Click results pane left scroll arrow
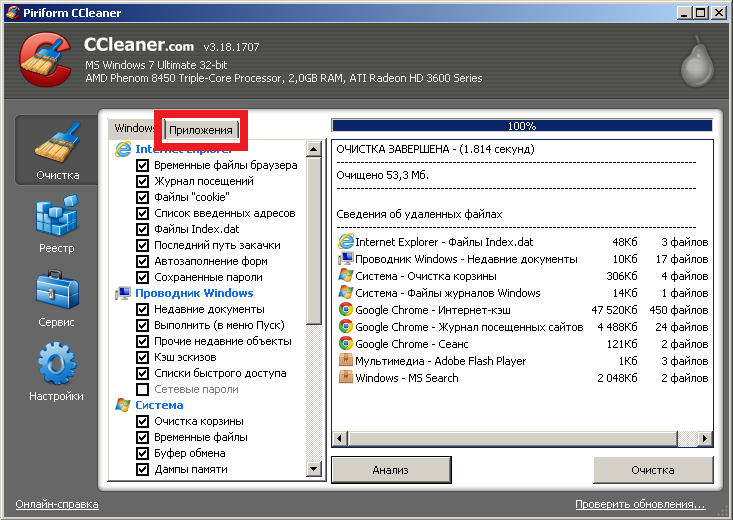The image size is (733, 520). coord(339,439)
